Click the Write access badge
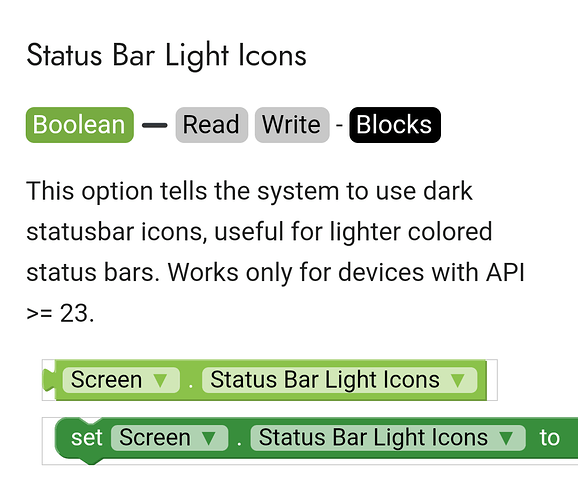The width and height of the screenshot is (578, 500). [292, 125]
